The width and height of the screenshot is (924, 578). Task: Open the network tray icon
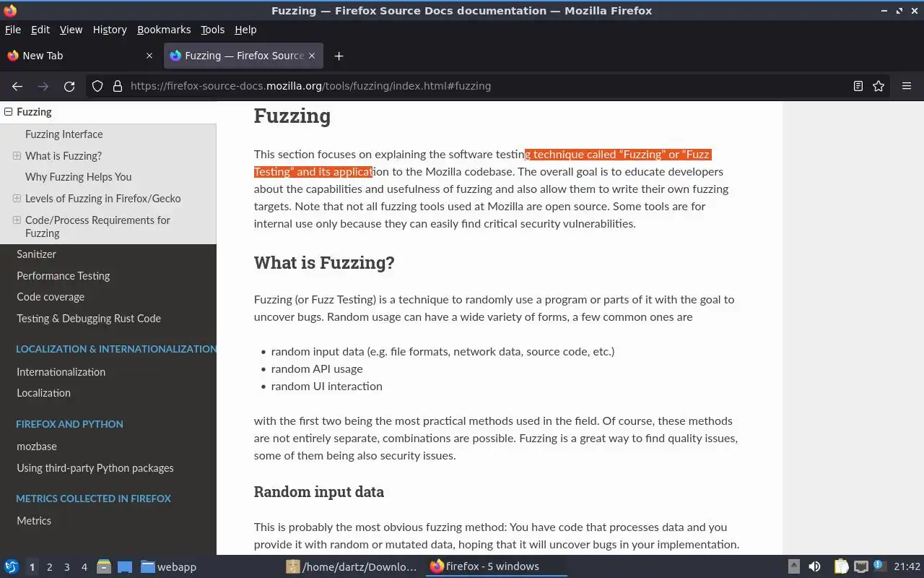pyautogui.click(x=860, y=566)
